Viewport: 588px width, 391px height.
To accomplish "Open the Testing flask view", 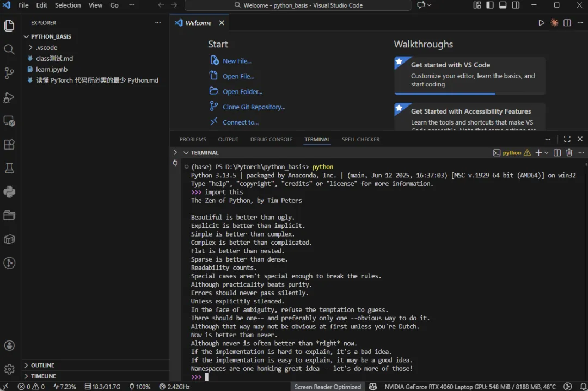I will click(x=9, y=168).
